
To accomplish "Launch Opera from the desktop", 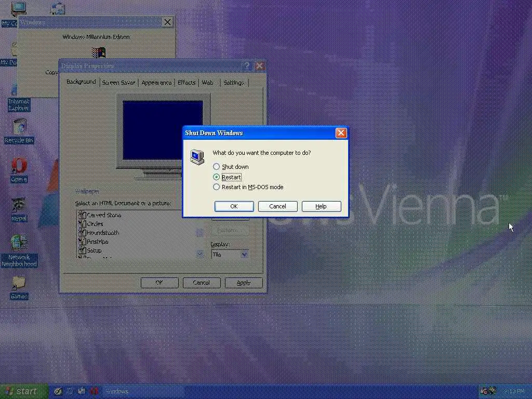I will [19, 170].
